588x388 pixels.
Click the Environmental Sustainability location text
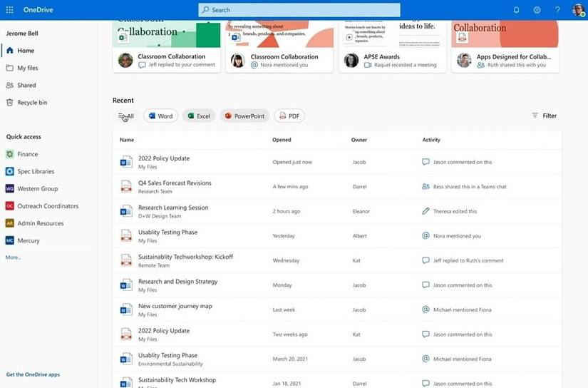coord(170,364)
